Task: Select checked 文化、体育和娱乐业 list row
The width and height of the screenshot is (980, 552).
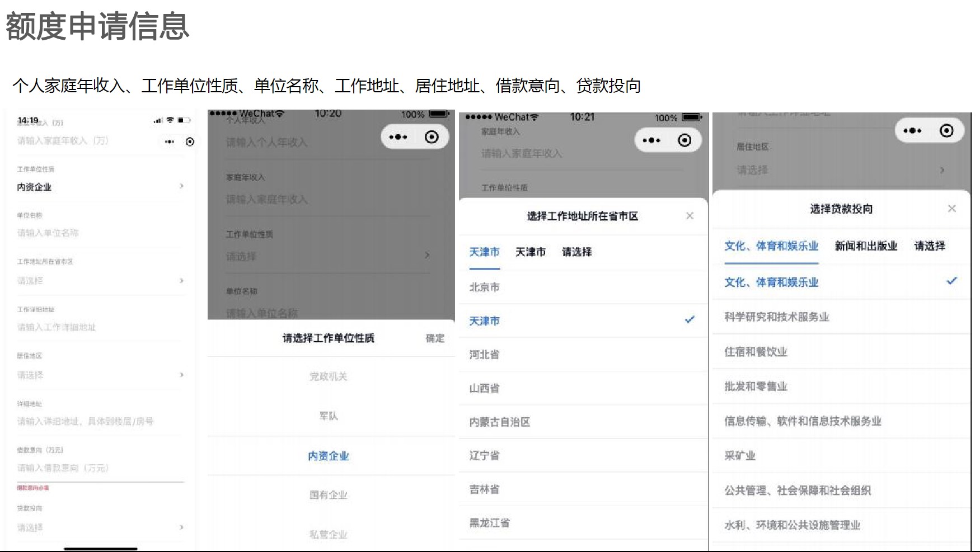Action: pyautogui.click(x=841, y=282)
